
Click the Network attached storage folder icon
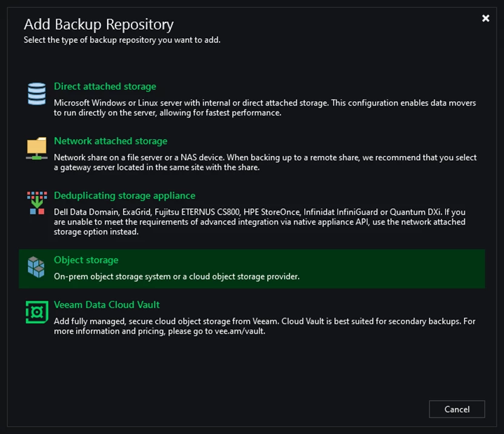coord(36,148)
